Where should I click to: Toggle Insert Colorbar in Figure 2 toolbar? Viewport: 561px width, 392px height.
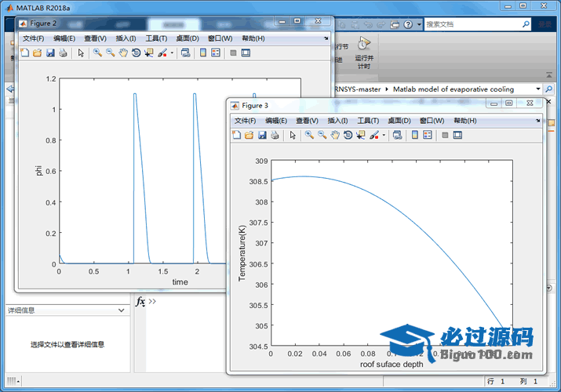click(x=202, y=53)
